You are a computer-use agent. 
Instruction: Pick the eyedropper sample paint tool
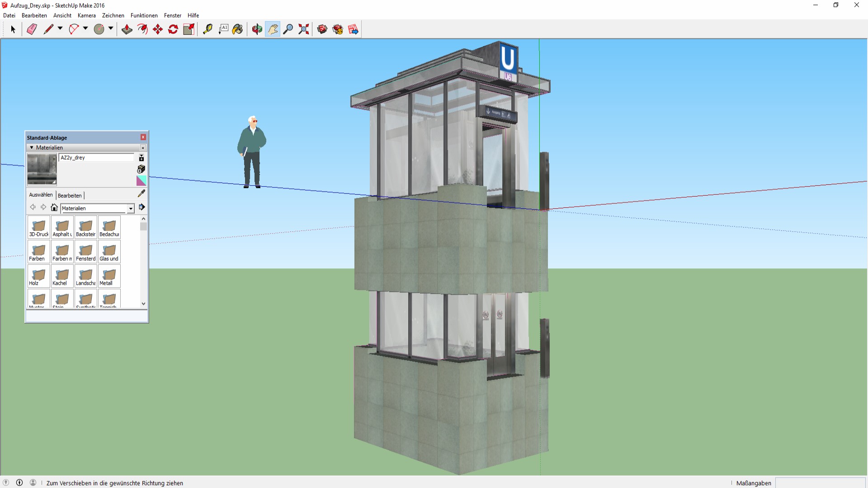tap(142, 193)
